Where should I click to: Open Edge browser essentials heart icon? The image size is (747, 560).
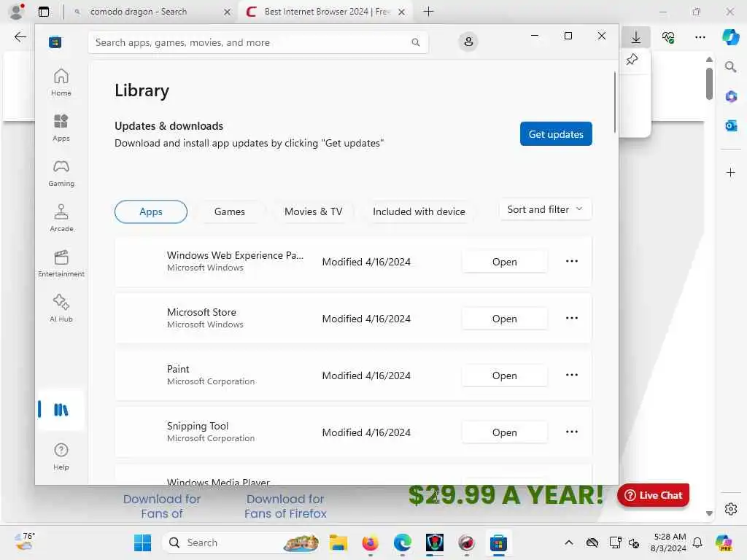(668, 36)
